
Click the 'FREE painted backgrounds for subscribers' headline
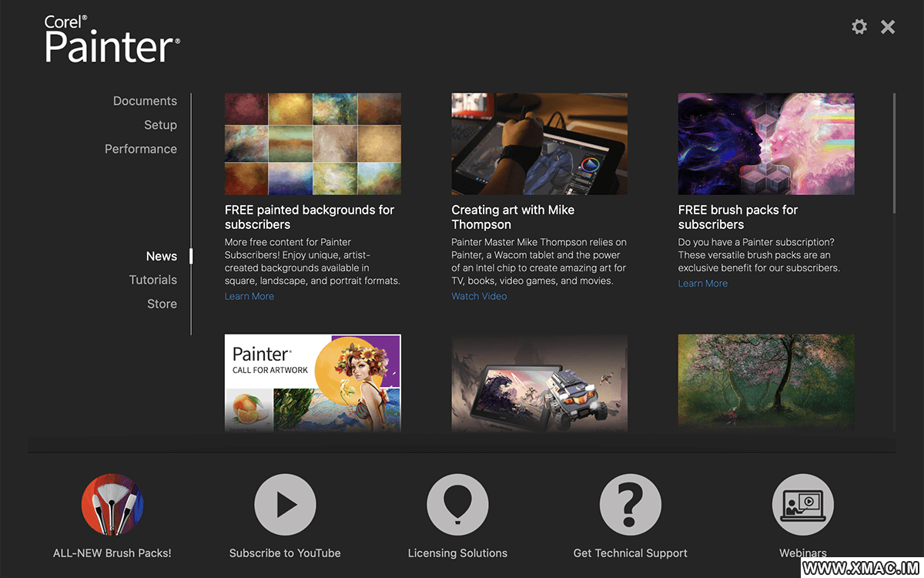(310, 217)
